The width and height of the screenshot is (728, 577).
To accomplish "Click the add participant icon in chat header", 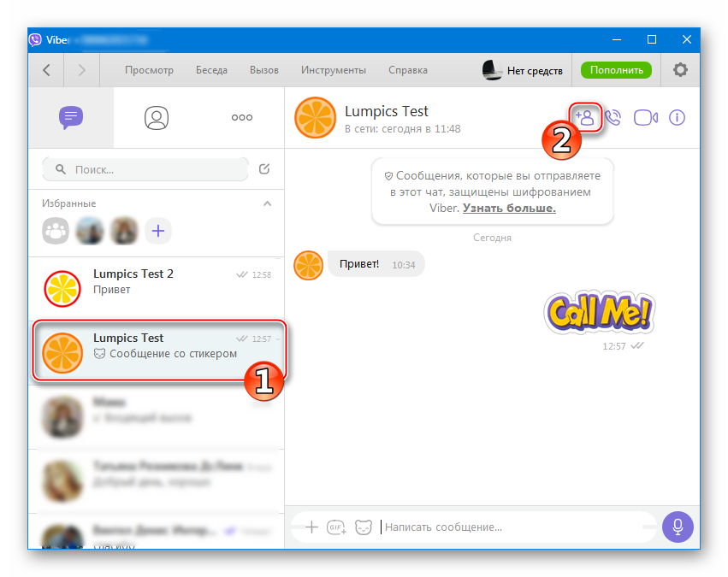I will [586, 118].
